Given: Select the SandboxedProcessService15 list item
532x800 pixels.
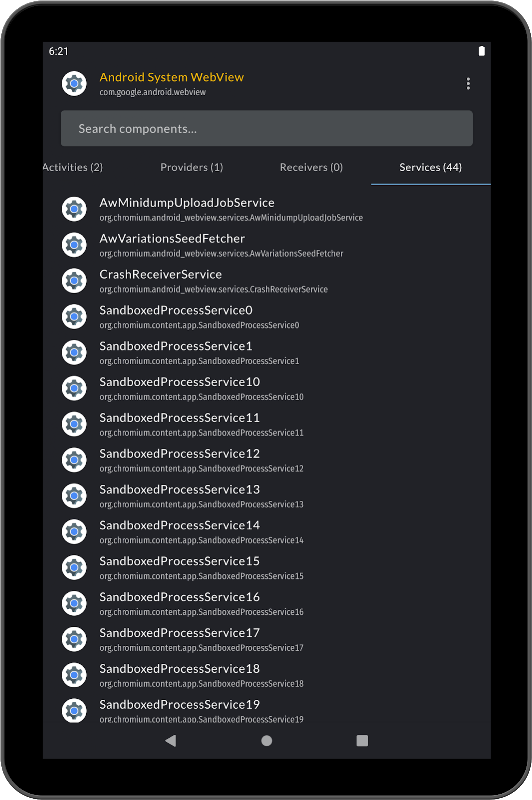Looking at the screenshot, I should click(267, 567).
